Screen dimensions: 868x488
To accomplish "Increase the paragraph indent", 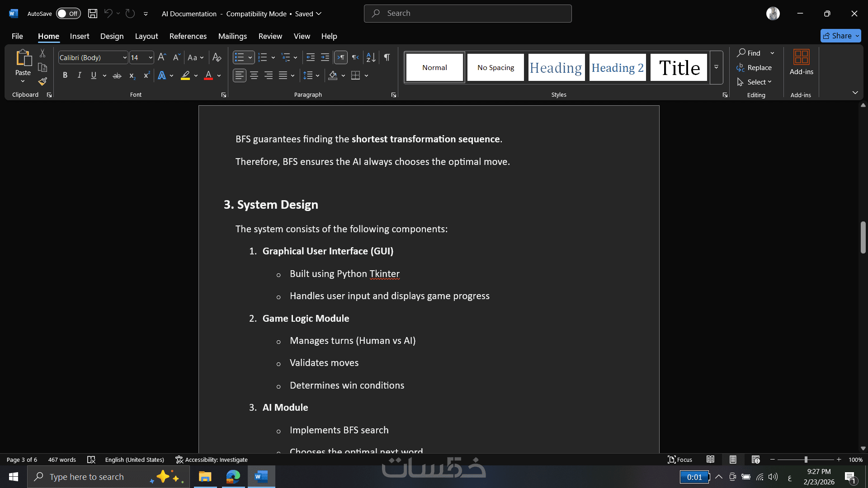I will tap(325, 57).
